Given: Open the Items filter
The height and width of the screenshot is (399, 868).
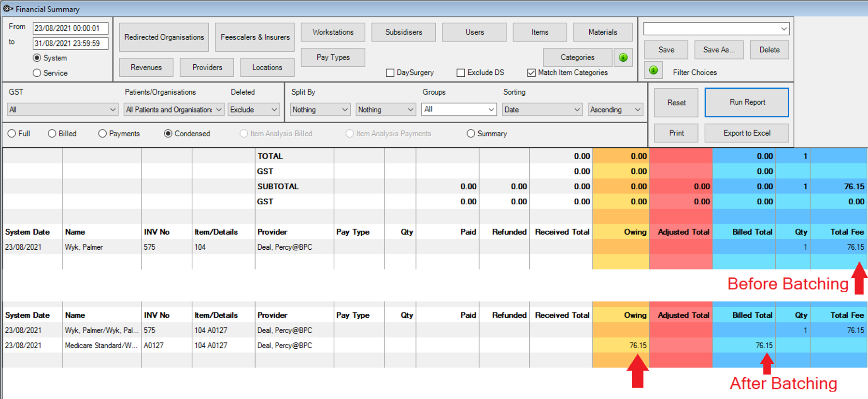Looking at the screenshot, I should pos(540,32).
